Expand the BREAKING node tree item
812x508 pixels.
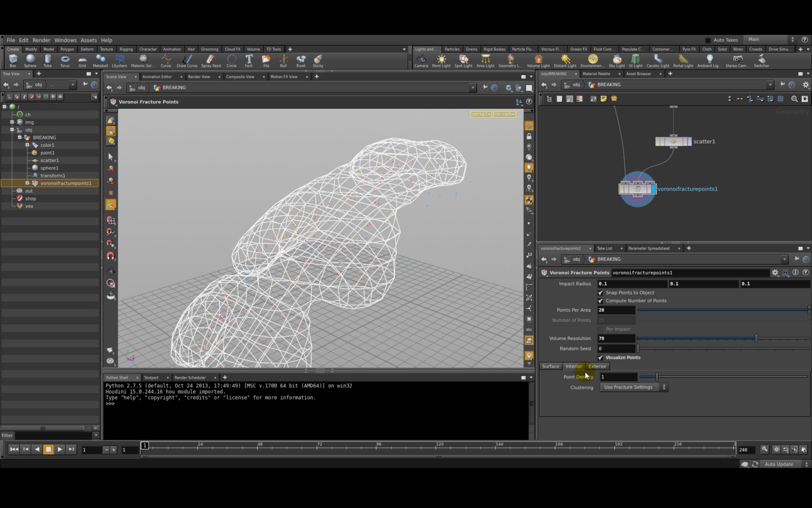click(x=19, y=137)
